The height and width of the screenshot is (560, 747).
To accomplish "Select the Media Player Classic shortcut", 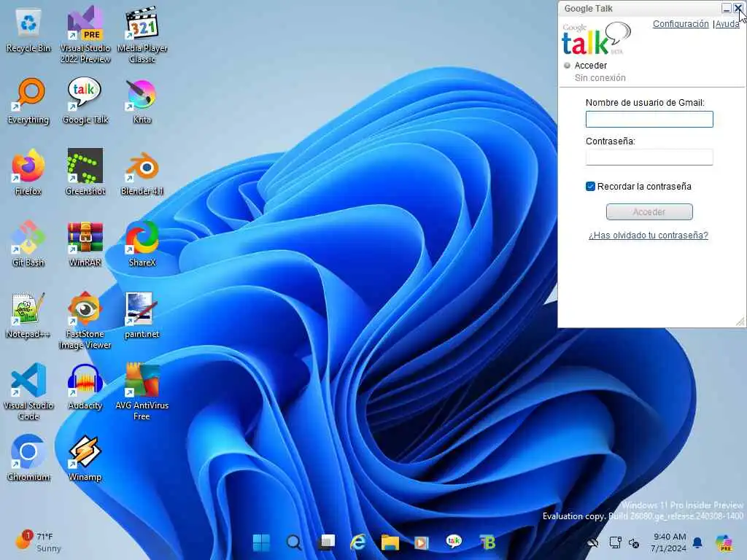I will (142, 34).
